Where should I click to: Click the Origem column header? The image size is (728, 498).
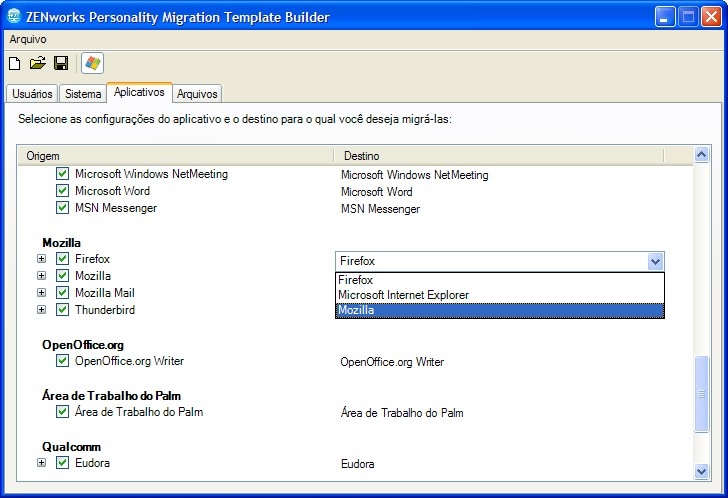[176, 156]
